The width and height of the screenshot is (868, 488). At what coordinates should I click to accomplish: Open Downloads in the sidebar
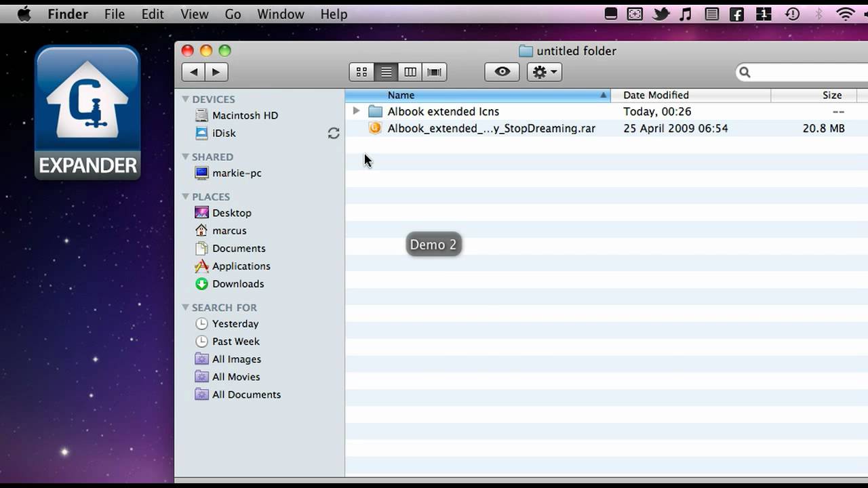[237, 284]
